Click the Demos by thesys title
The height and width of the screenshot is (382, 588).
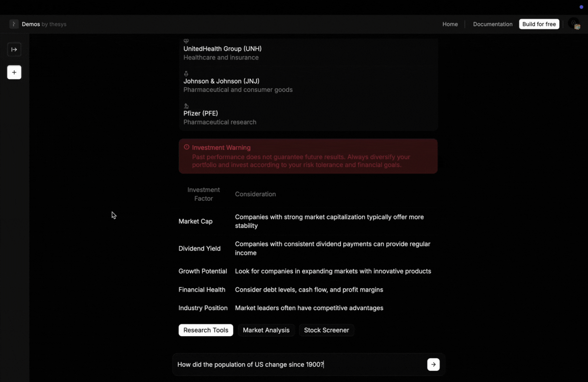[x=44, y=24]
